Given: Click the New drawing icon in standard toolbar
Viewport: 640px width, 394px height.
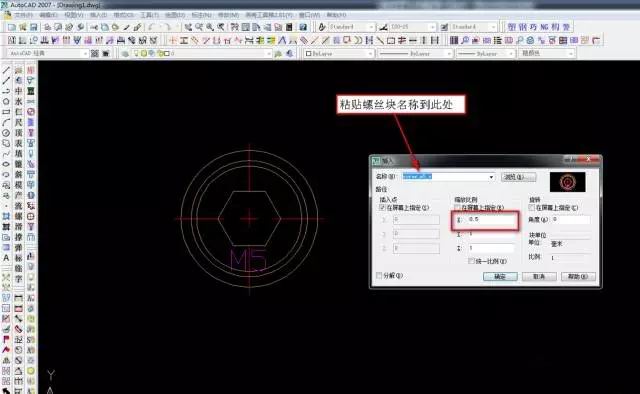Looking at the screenshot, I should (11, 27).
